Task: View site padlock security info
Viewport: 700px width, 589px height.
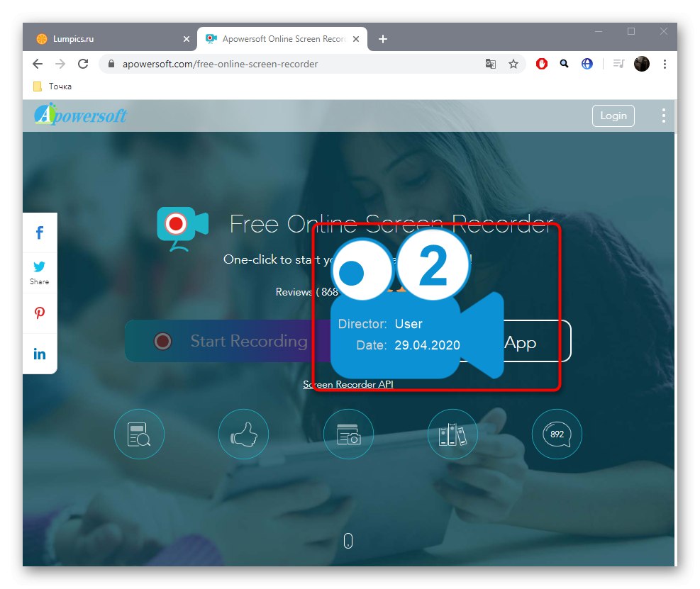Action: tap(111, 64)
